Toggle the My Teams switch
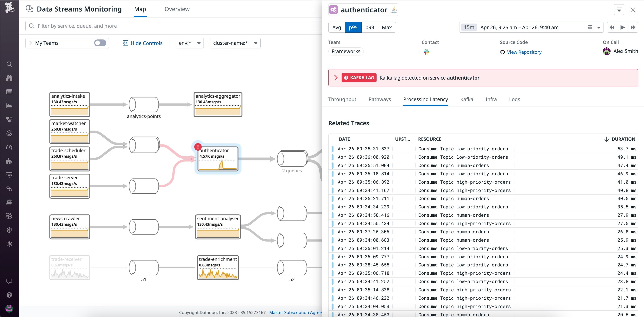This screenshot has width=644, height=317. [x=100, y=43]
